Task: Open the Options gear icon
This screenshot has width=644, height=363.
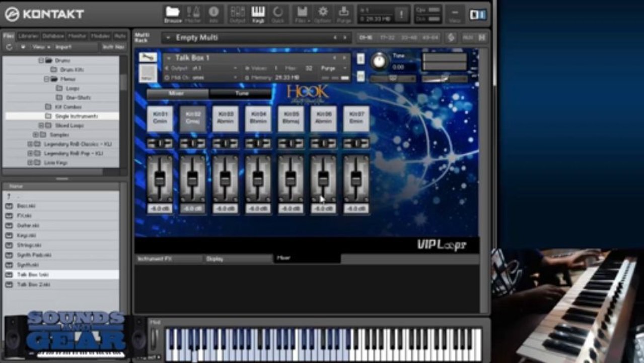Action: pos(323,14)
